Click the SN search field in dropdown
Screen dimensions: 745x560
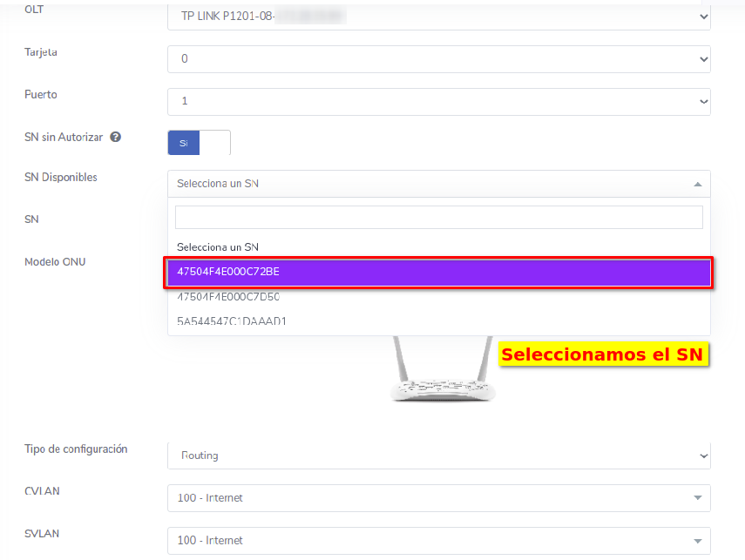(438, 217)
